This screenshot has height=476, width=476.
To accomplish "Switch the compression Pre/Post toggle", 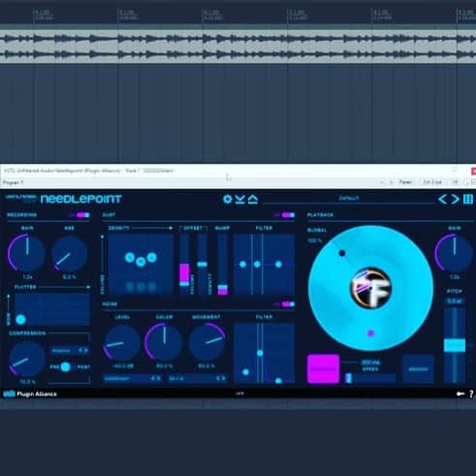I will [x=66, y=366].
